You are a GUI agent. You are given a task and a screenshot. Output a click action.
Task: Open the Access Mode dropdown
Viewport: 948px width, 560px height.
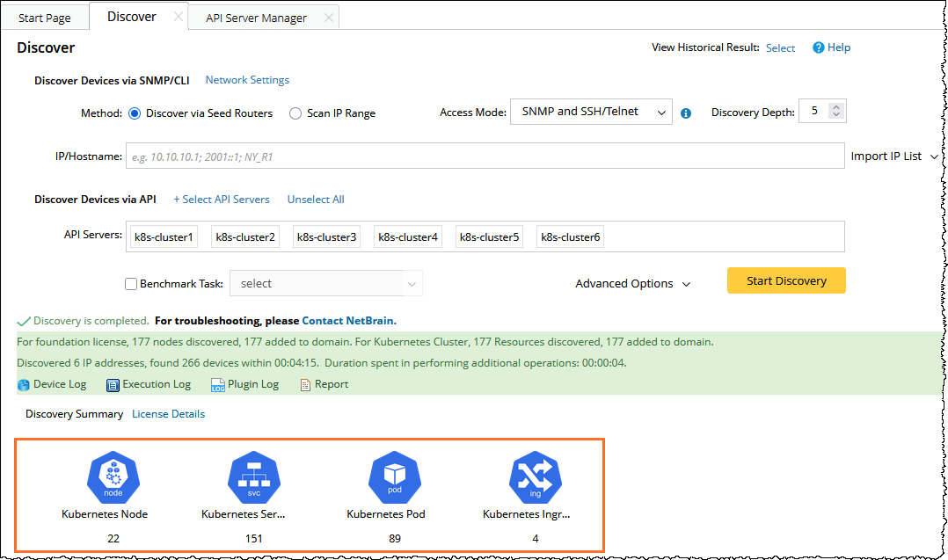pyautogui.click(x=591, y=112)
